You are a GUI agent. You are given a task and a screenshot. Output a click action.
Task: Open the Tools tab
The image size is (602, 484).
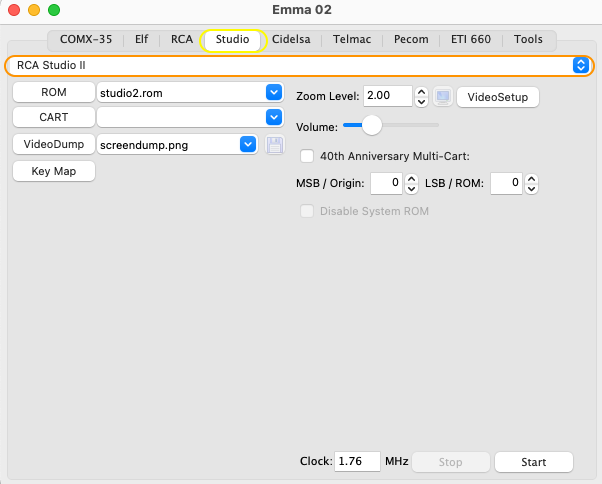(528, 40)
